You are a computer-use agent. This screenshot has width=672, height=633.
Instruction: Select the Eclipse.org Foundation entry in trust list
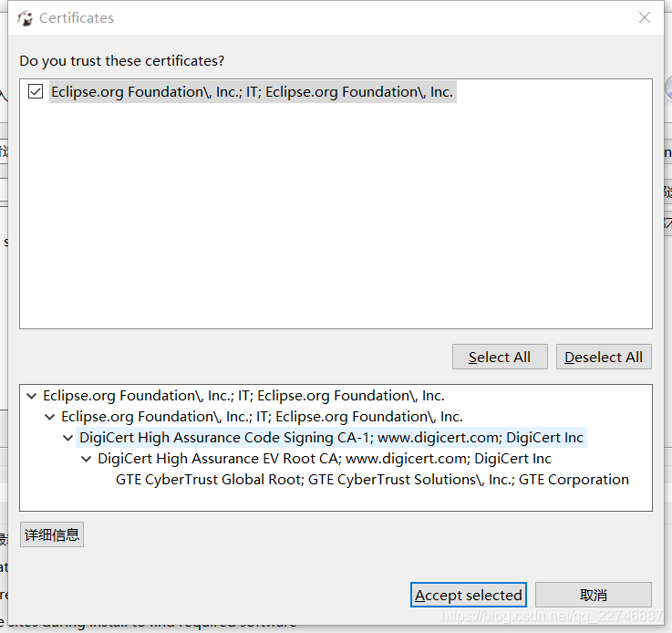(253, 92)
